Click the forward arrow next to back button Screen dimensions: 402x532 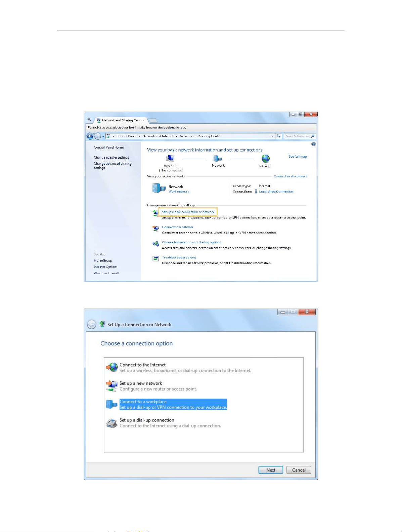point(97,136)
